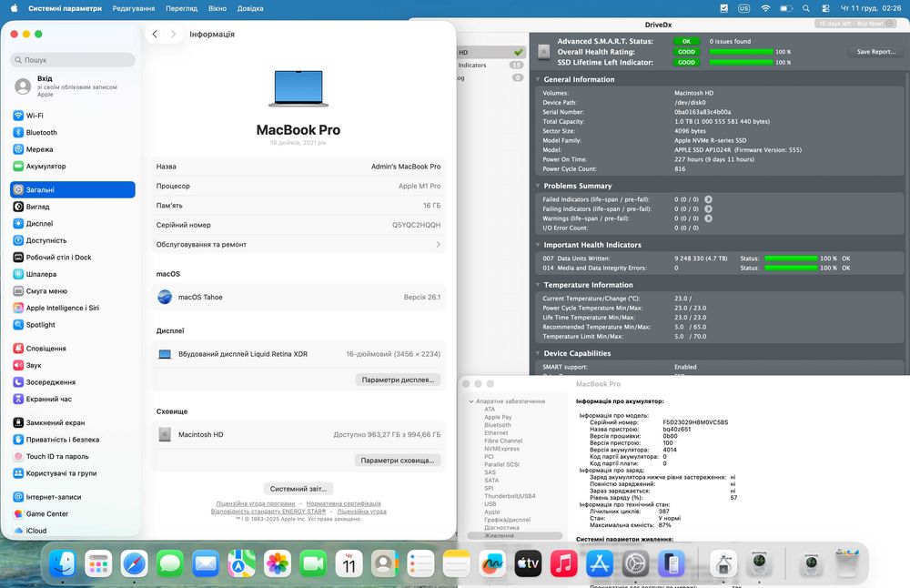Open the Редагування menu
The height and width of the screenshot is (588, 910).
[x=134, y=8]
